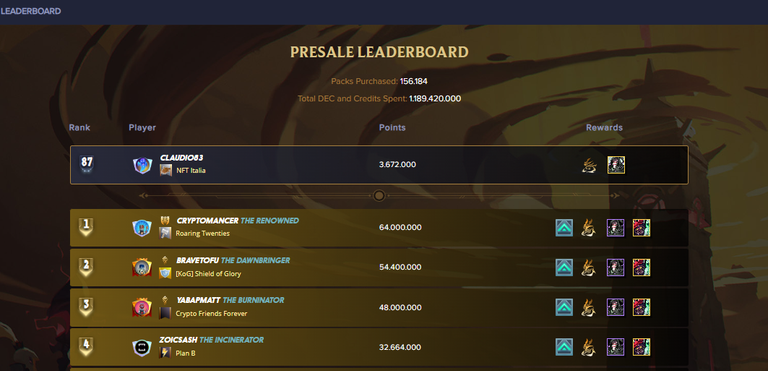Open the YABAPMATT player name link

point(198,300)
